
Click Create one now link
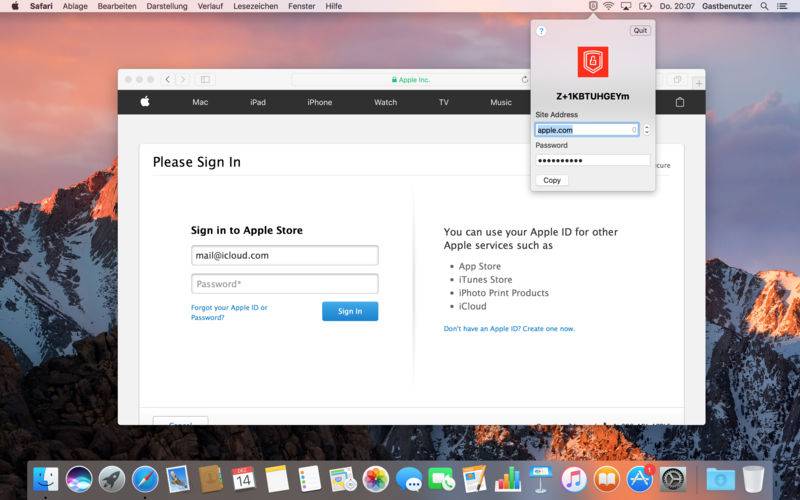pos(548,329)
